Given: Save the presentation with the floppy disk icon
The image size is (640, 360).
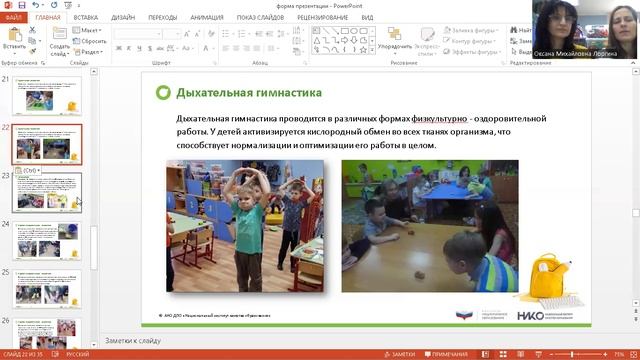Looking at the screenshot, I should coord(22,5).
